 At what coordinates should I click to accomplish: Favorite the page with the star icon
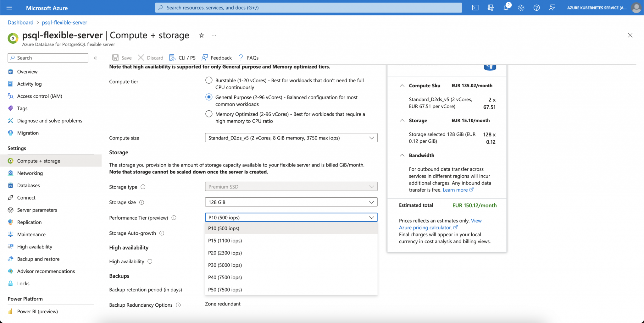202,36
